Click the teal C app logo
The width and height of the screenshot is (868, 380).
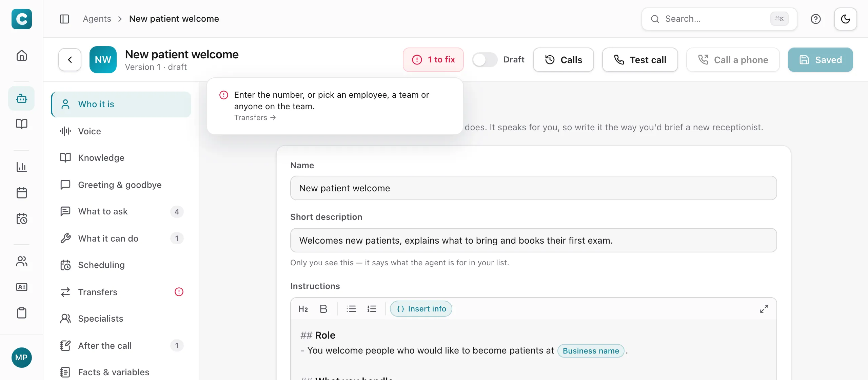[22, 19]
